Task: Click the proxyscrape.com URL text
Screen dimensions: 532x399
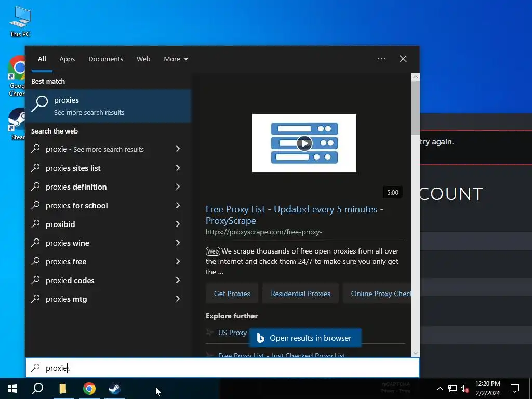Action: point(264,232)
